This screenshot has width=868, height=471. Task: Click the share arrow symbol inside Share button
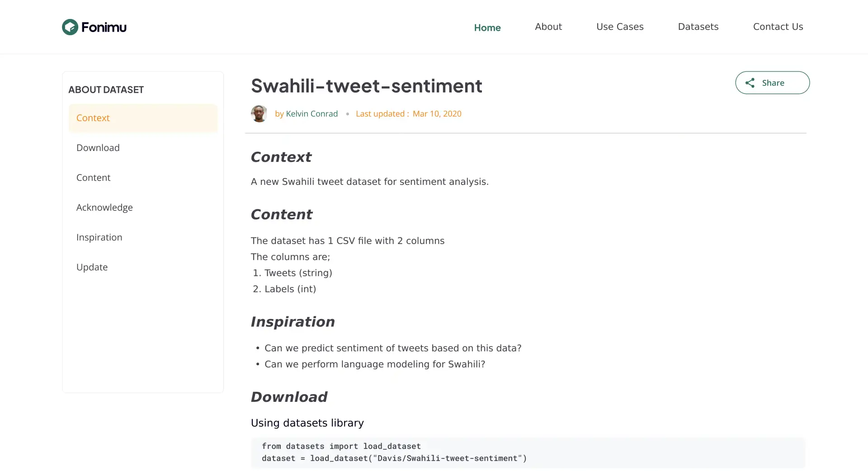750,83
